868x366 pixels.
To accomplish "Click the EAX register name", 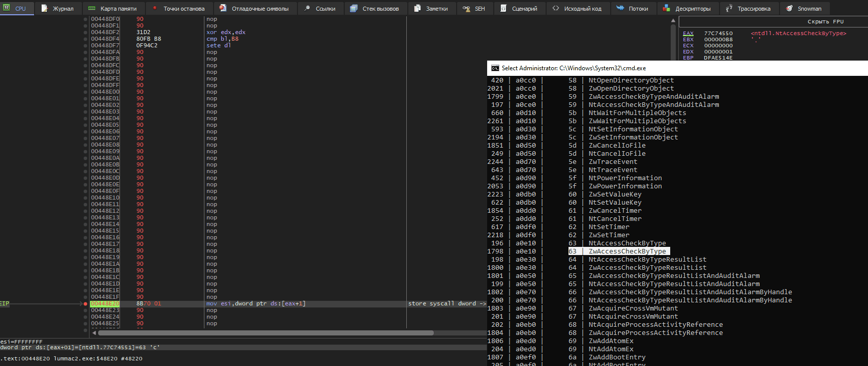I will click(x=688, y=33).
